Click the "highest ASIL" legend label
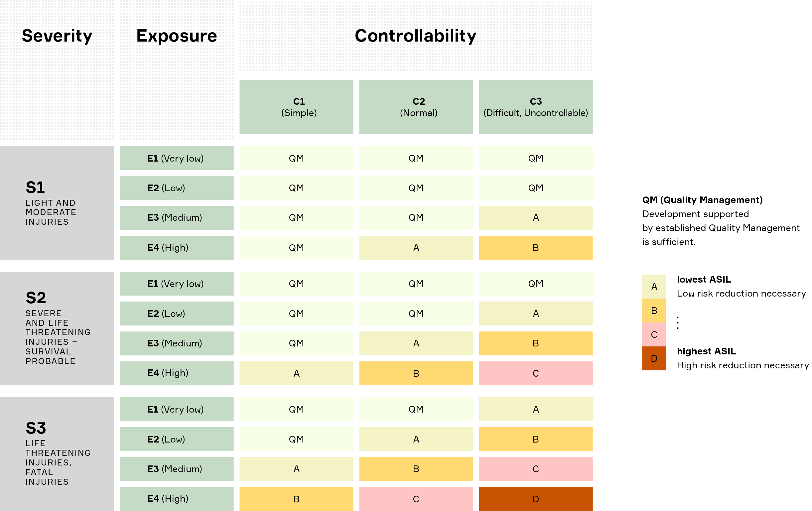The width and height of the screenshot is (812, 511). coord(706,351)
